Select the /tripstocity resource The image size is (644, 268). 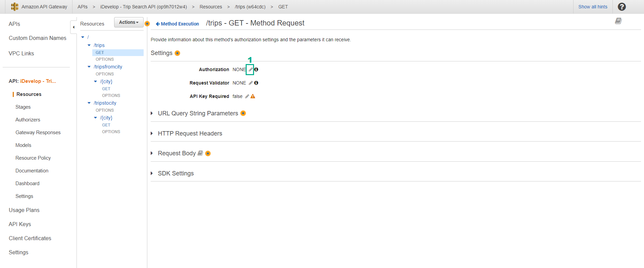[105, 103]
